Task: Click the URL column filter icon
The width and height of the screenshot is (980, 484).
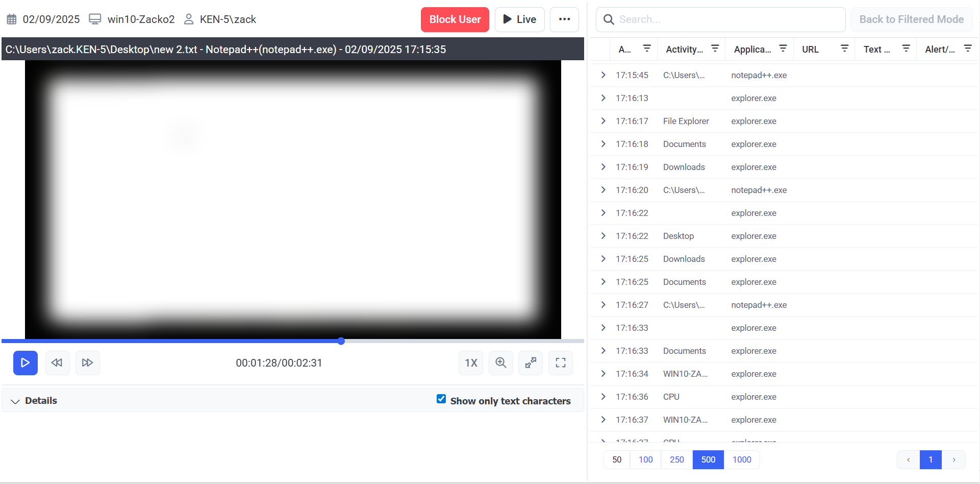Action: 844,49
